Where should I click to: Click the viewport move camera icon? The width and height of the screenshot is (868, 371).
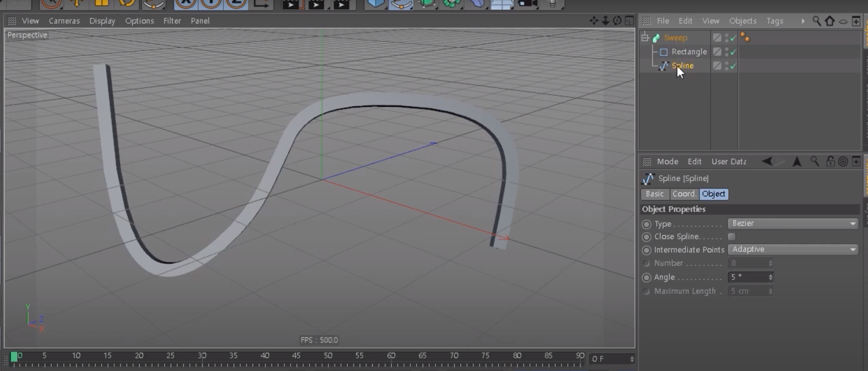pyautogui.click(x=594, y=21)
